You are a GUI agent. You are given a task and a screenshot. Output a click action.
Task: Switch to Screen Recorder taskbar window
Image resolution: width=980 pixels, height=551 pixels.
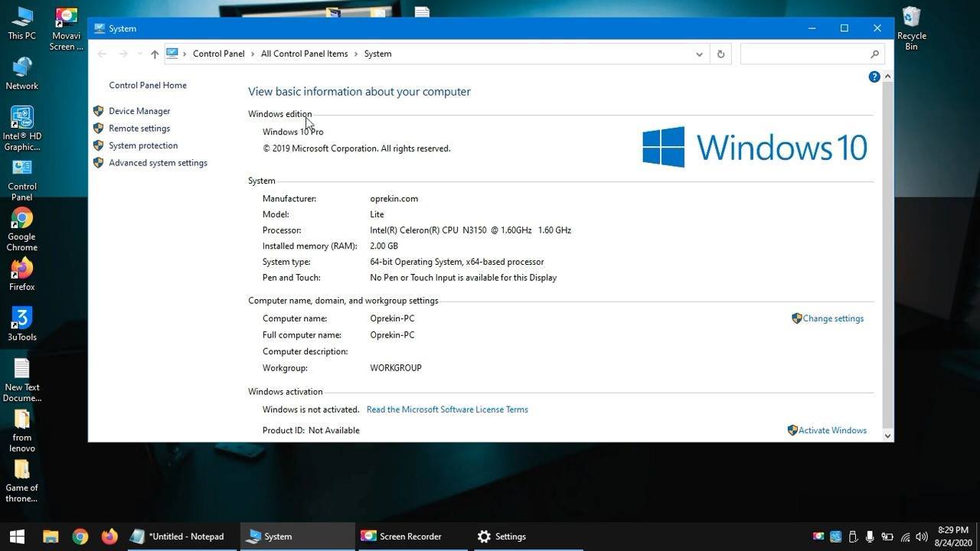click(x=413, y=536)
